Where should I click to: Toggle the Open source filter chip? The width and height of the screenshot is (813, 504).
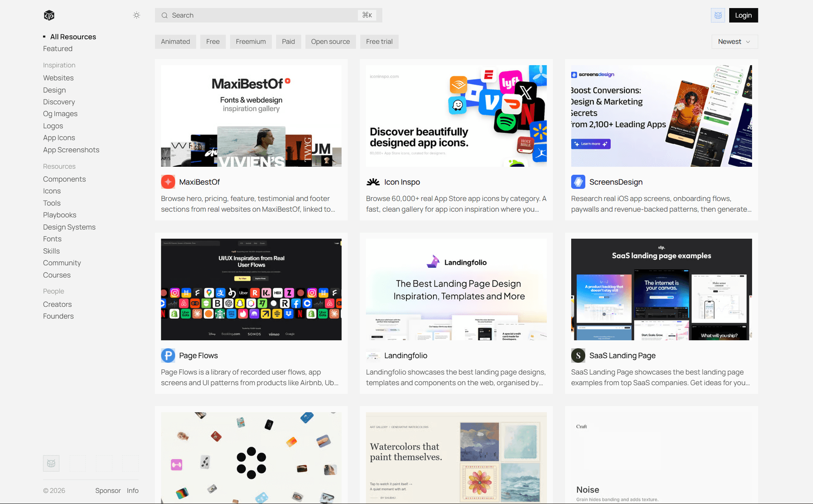point(330,41)
